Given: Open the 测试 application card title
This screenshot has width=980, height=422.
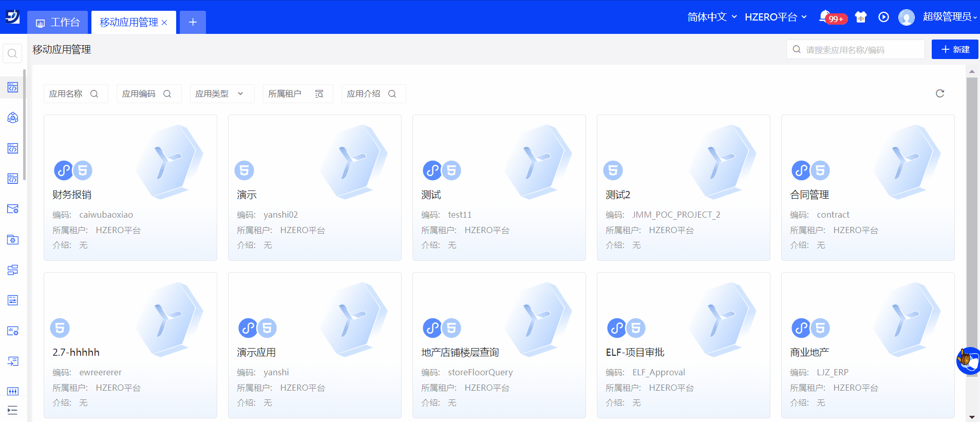Looking at the screenshot, I should pos(431,195).
